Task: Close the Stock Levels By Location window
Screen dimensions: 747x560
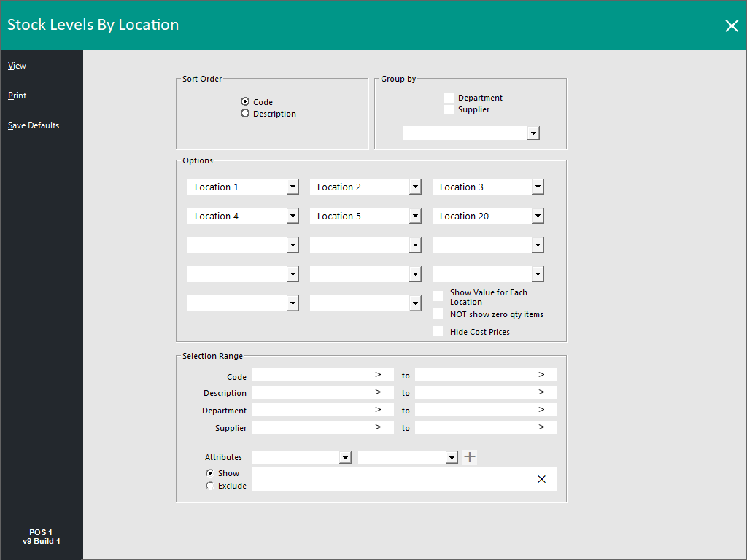Action: coord(731,26)
